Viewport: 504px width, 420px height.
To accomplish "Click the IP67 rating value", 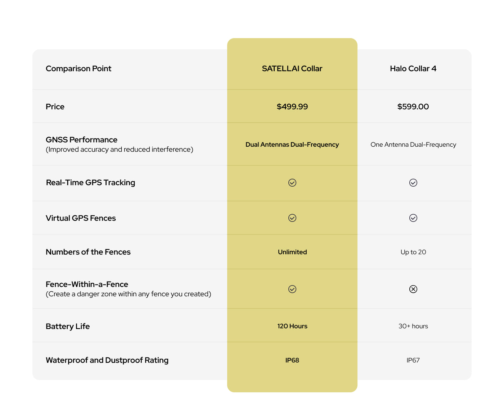I will (413, 360).
